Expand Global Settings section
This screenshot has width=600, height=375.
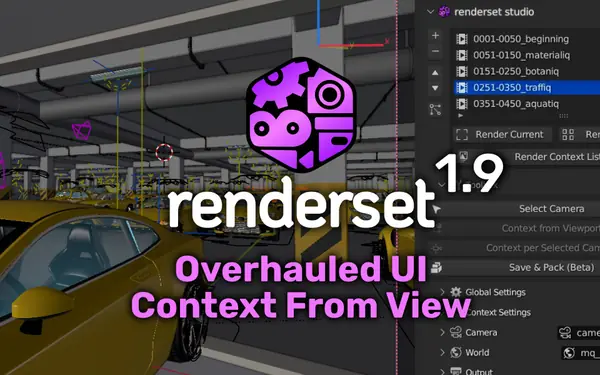click(442, 292)
